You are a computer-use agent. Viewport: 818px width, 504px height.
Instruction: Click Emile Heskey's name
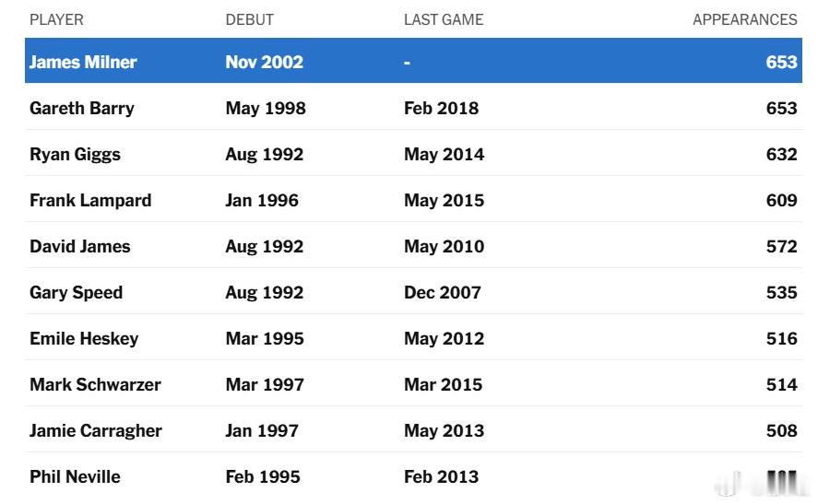click(84, 338)
